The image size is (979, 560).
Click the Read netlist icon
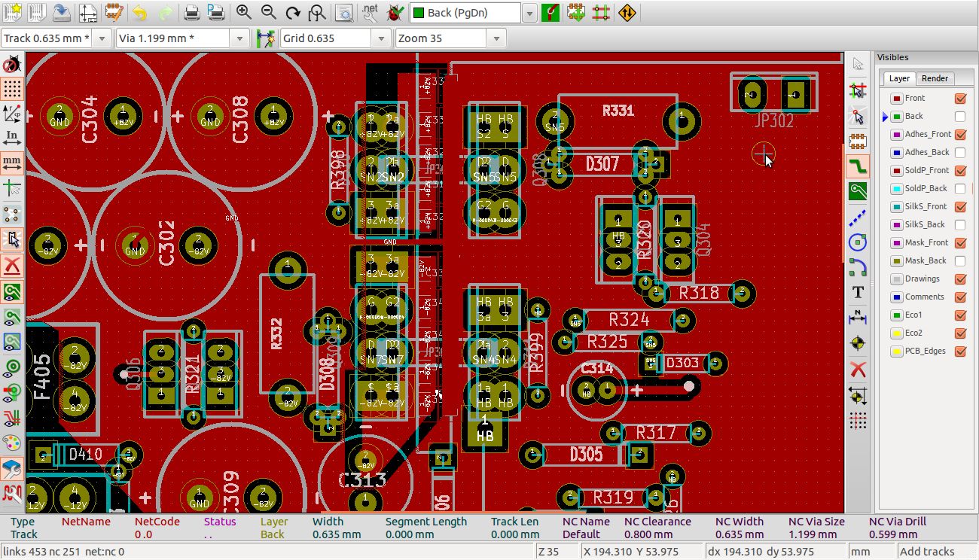369,12
